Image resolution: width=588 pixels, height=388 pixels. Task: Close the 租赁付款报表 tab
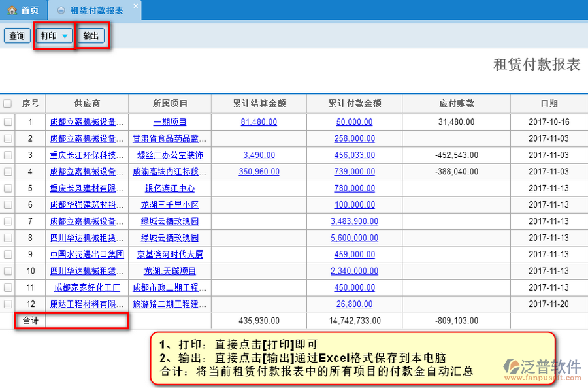pyautogui.click(x=135, y=7)
